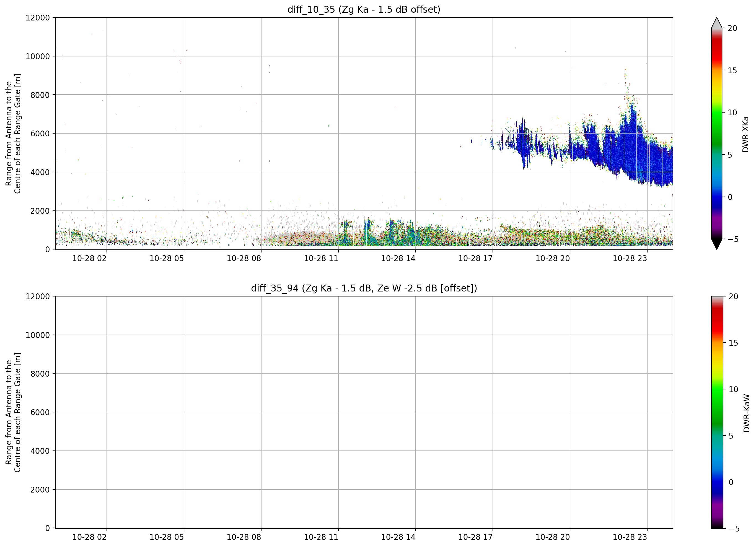This screenshot has height=547, width=756.
Task: Click the "10-28 20" tick under the diff_35_94 plot
Action: [553, 537]
